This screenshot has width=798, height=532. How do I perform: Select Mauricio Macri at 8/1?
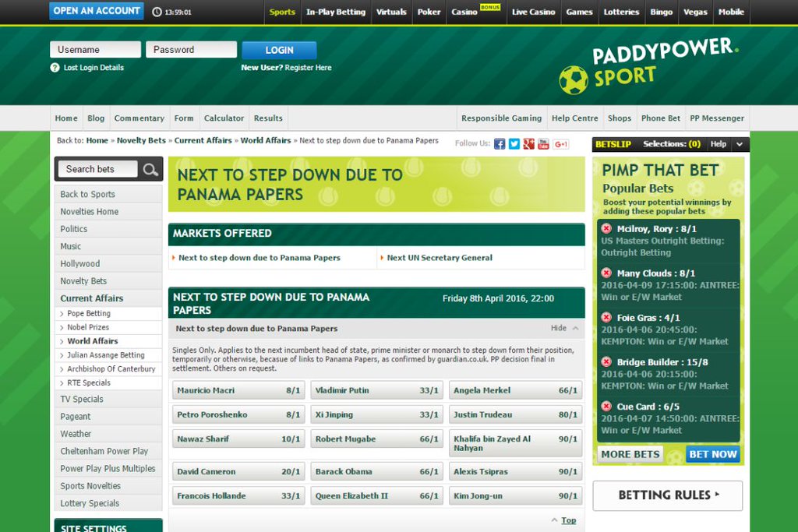(238, 390)
